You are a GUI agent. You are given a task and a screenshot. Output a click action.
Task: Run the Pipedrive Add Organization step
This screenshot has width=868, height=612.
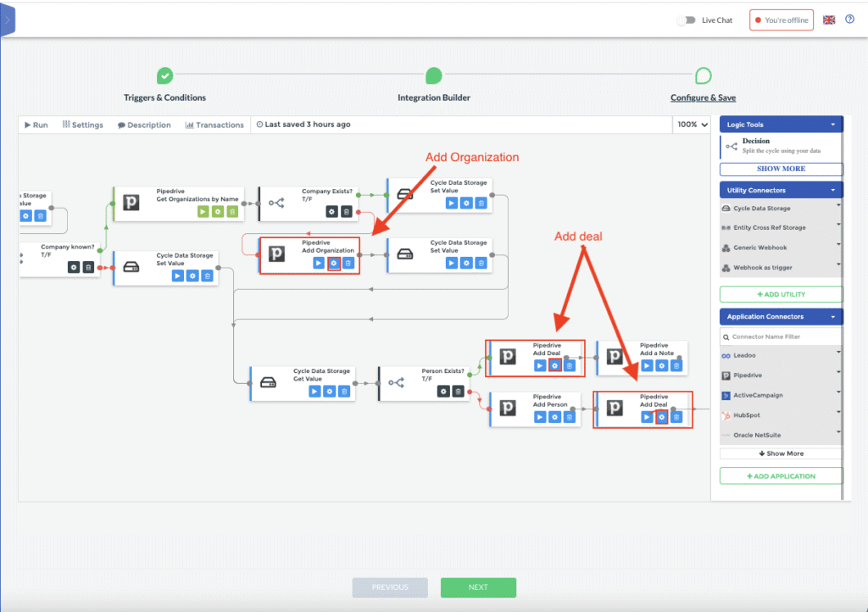(319, 263)
